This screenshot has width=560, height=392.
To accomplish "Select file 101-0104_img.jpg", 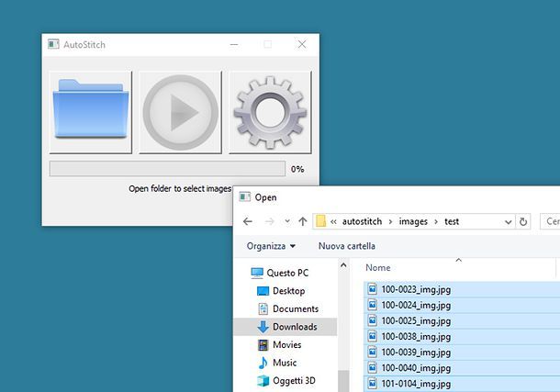I will coord(462,384).
